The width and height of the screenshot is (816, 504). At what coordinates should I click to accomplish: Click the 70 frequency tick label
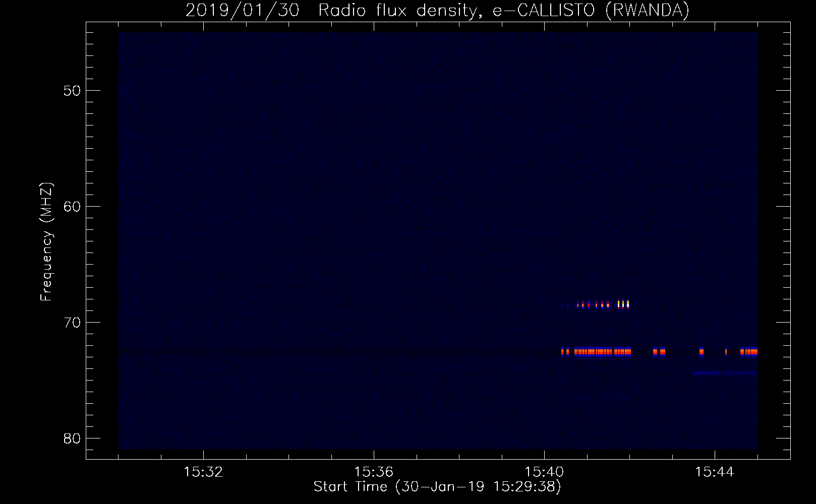[72, 323]
